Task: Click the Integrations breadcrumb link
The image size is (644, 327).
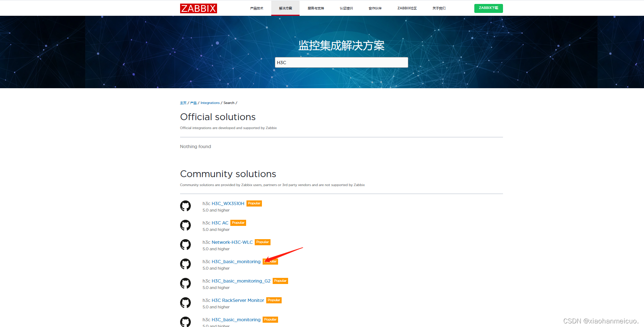Action: [210, 103]
